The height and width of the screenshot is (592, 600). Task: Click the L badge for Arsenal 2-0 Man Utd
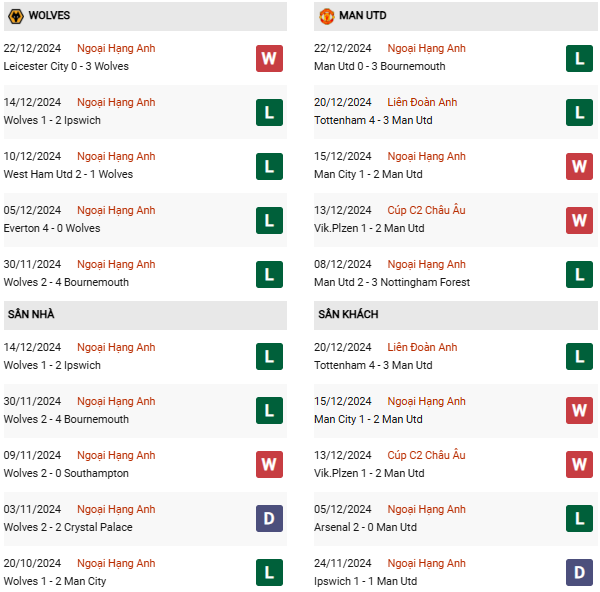coord(579,519)
